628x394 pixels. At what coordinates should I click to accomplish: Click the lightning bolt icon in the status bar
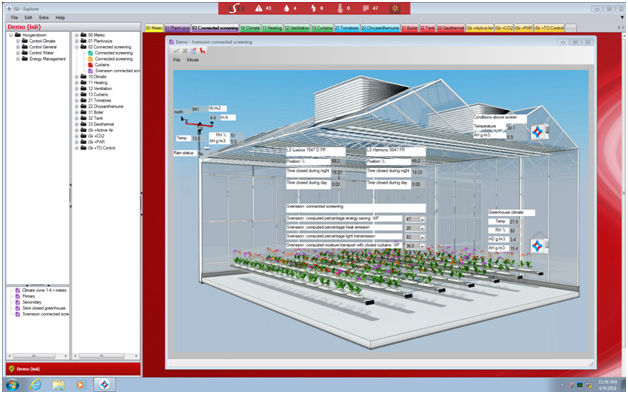coord(313,8)
